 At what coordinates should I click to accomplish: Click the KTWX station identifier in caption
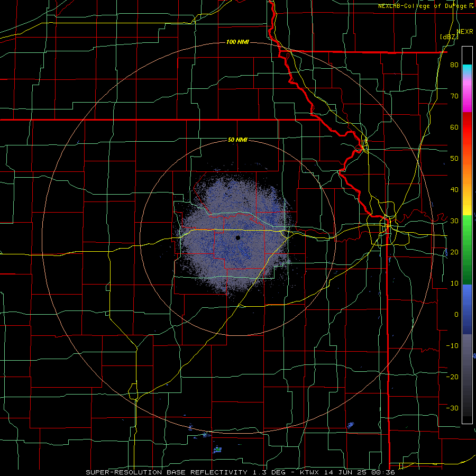pyautogui.click(x=309, y=472)
